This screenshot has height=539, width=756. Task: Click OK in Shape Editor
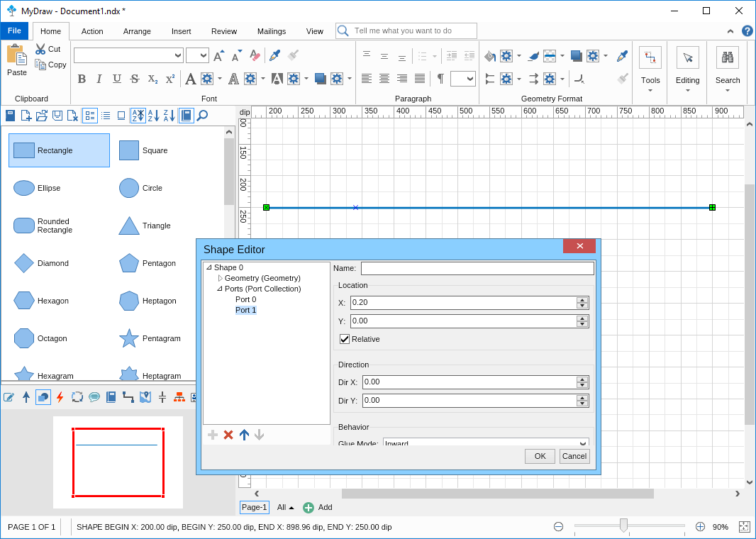(540, 456)
